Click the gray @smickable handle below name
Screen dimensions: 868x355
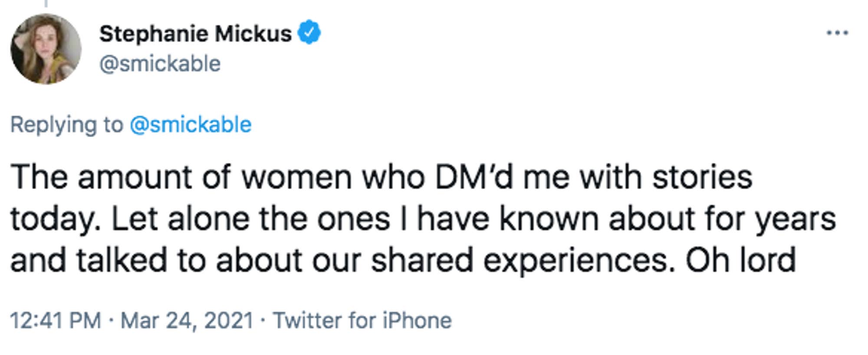pyautogui.click(x=160, y=64)
